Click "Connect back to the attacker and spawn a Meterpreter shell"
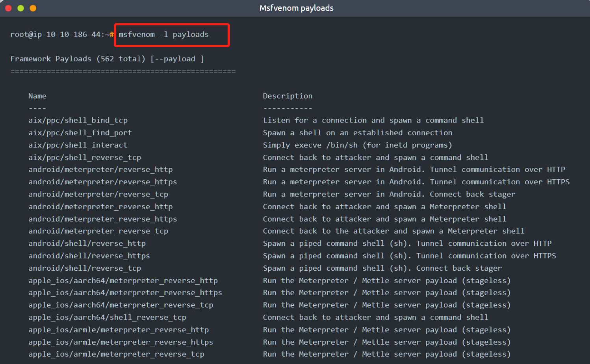Screen dimensions: 590x364 coord(394,231)
